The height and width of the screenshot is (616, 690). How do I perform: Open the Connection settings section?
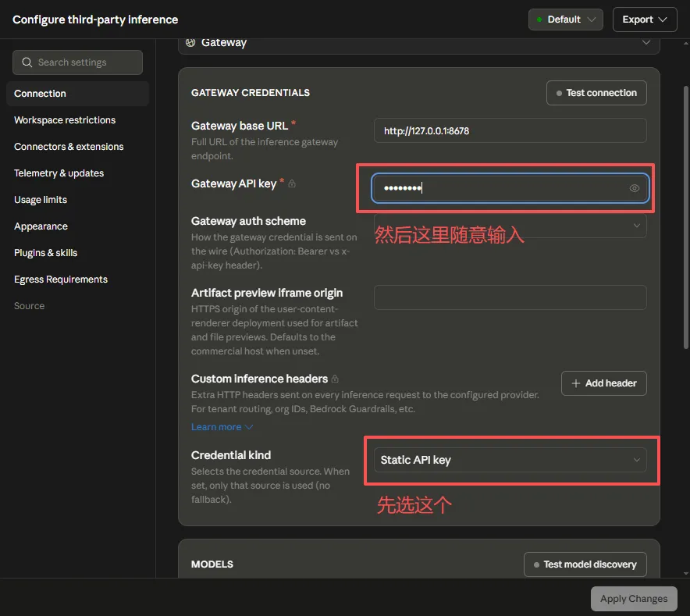click(x=77, y=94)
